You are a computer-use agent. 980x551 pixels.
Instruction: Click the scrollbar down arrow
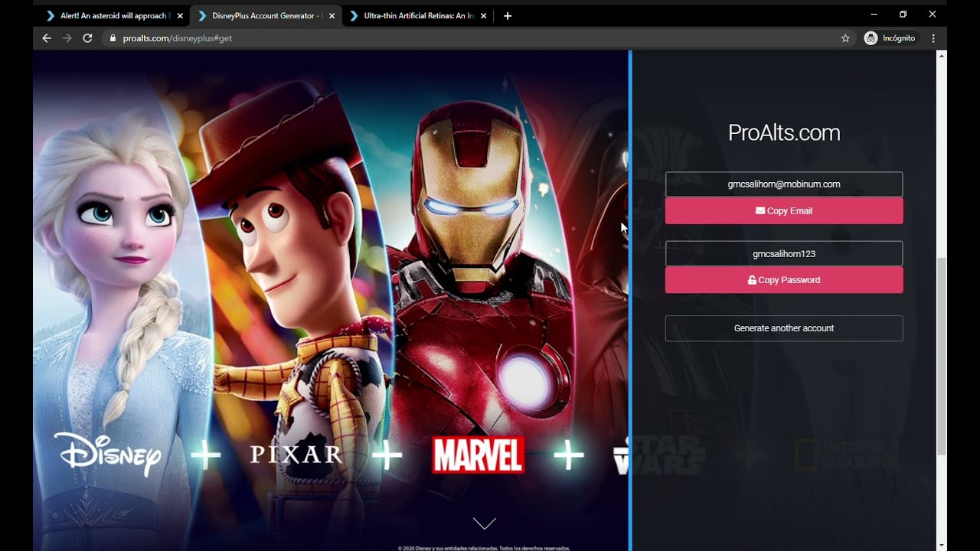[942, 545]
